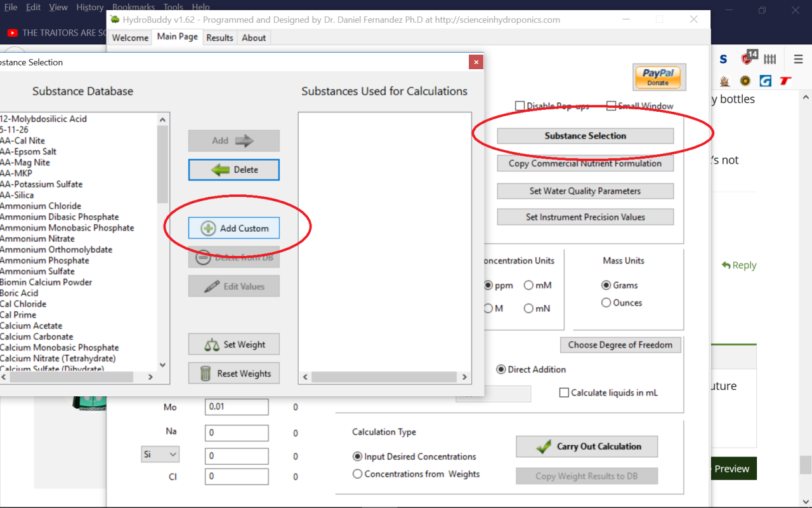Open the browser Edit menu
This screenshot has width=812, height=508.
[x=33, y=7]
